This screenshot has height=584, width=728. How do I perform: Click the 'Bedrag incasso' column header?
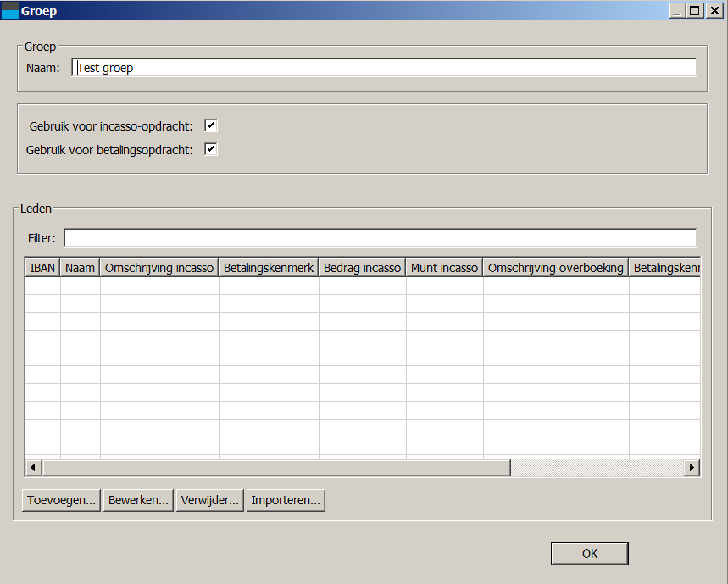[x=362, y=268]
